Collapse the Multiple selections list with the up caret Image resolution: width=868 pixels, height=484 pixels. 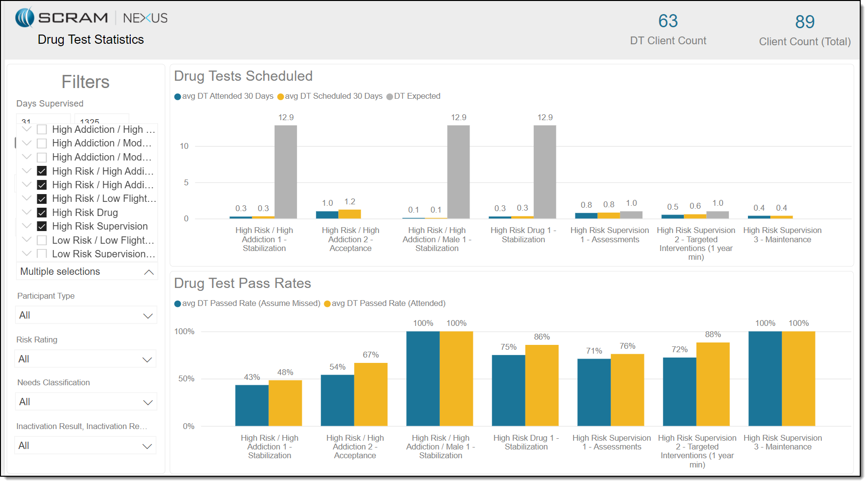[x=149, y=272]
